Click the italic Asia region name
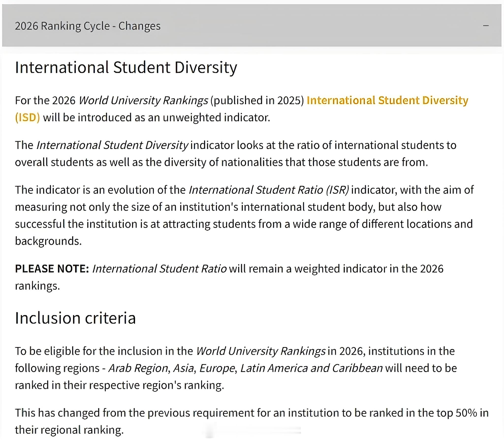 tap(183, 368)
